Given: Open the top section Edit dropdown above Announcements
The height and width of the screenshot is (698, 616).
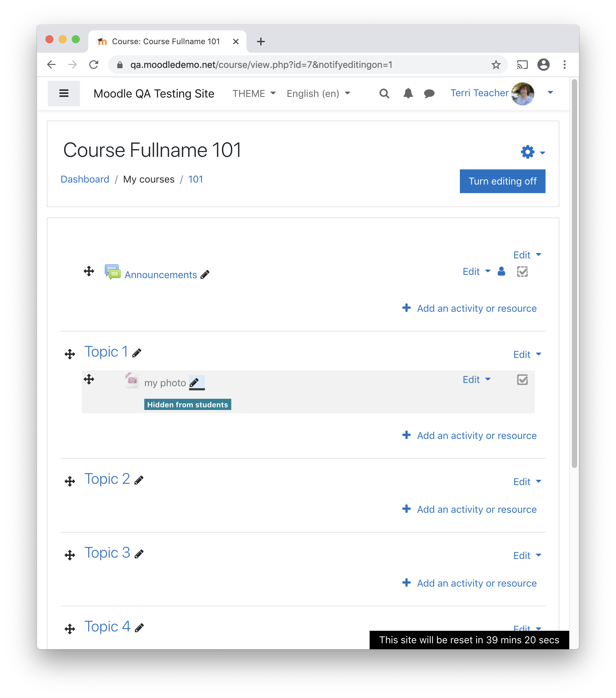Looking at the screenshot, I should pos(527,255).
